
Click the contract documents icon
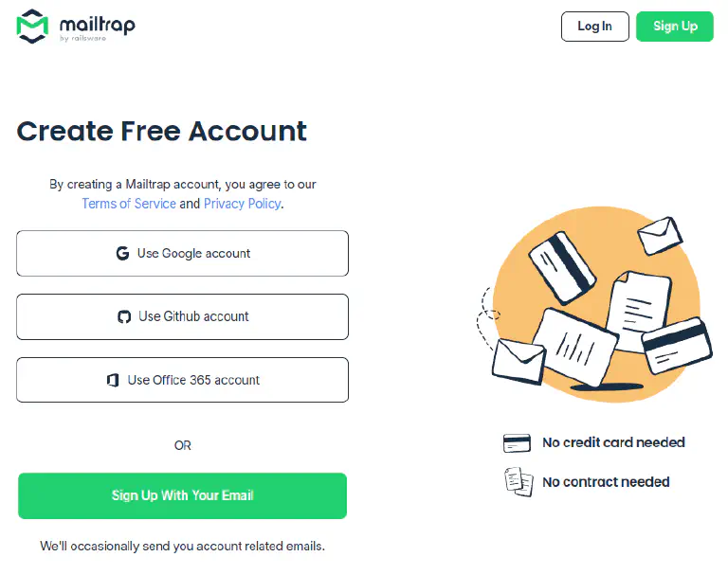pos(518,481)
